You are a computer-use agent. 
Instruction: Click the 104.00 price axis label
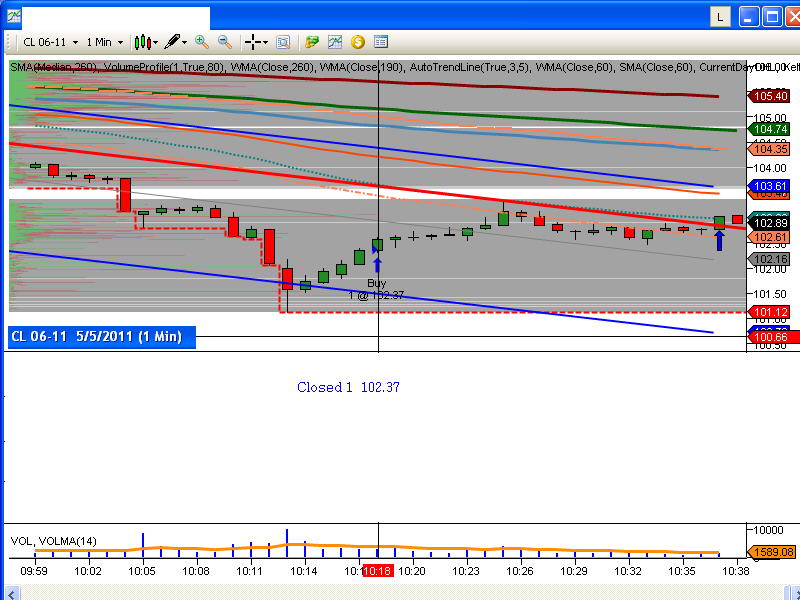coord(770,168)
